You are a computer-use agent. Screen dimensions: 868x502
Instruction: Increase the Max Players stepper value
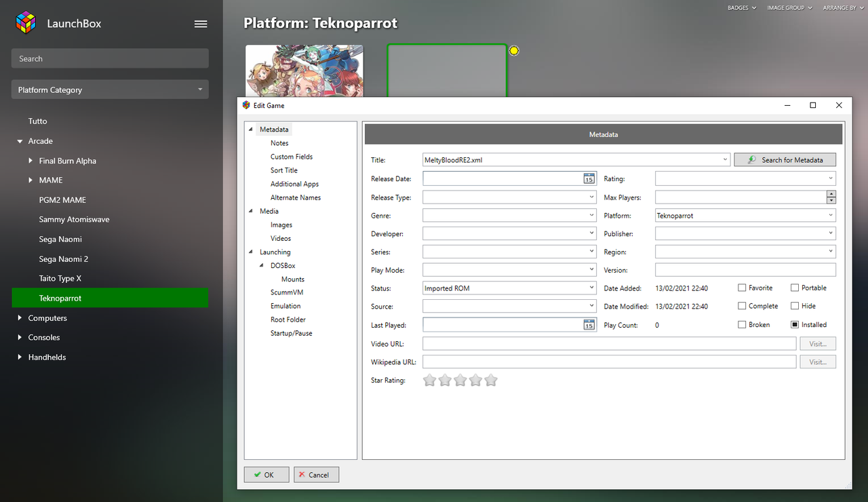point(831,194)
